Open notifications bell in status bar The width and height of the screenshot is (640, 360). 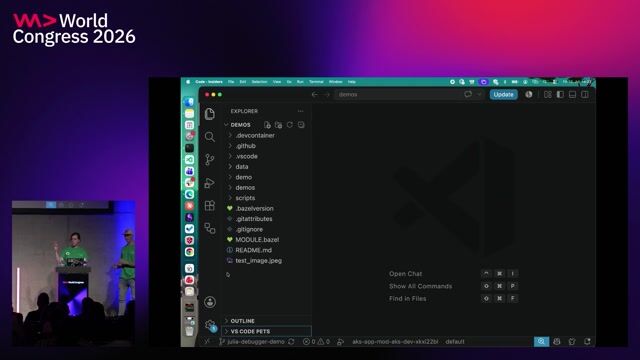click(587, 342)
